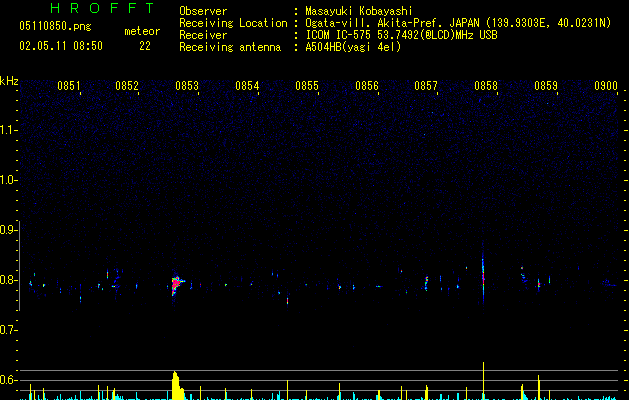The image size is (629, 400).
Task: Click the 0851 time marker
Action: coord(69,86)
